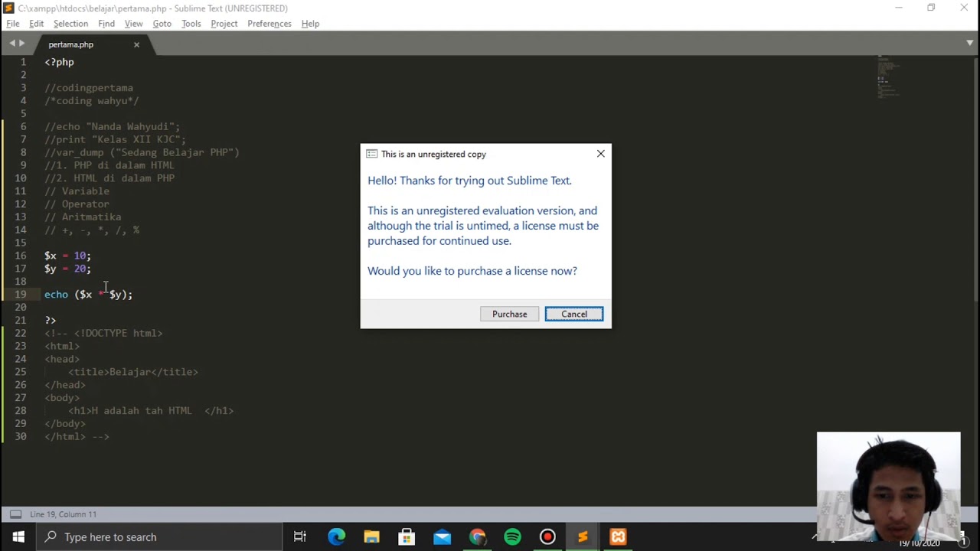Click the "echo" keyword on line 19
Viewport: 980px width, 551px height.
click(x=56, y=295)
